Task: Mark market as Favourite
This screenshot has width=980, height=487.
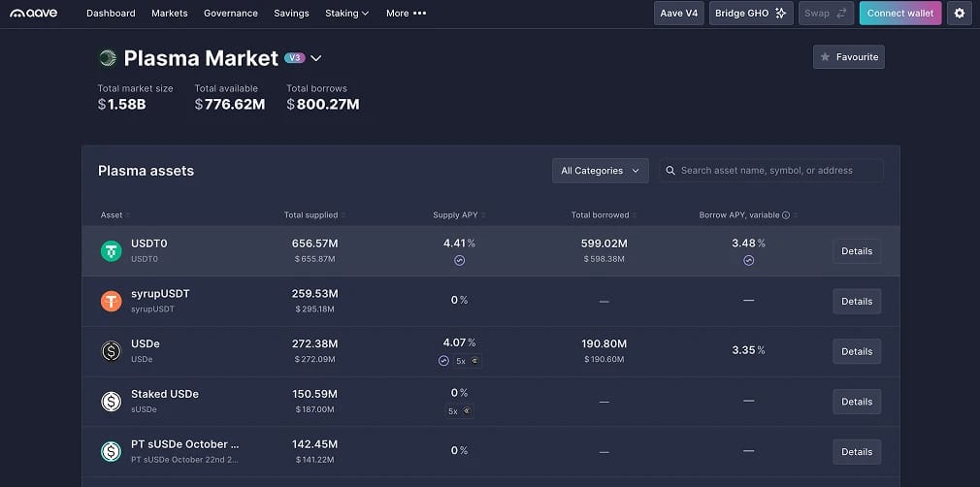Action: [849, 57]
